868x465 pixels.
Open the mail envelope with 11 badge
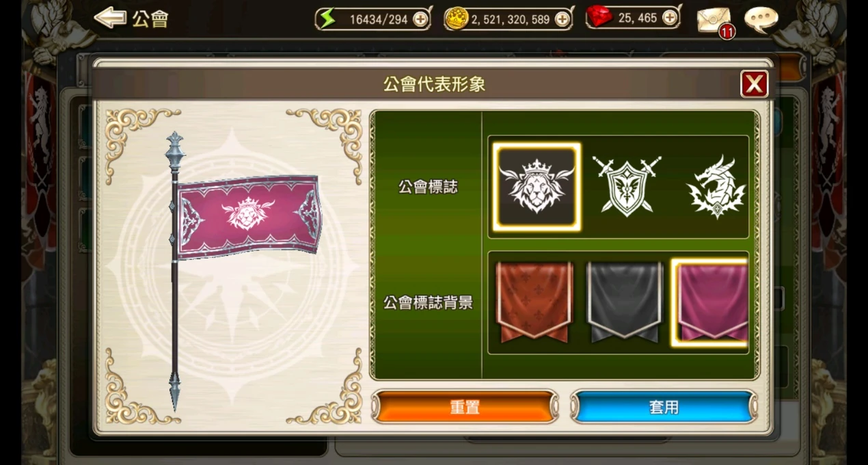(x=715, y=21)
